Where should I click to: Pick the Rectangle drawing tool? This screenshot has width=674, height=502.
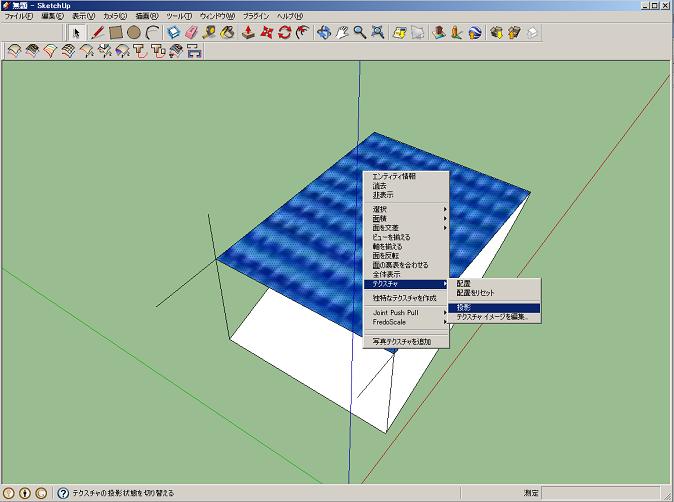tap(116, 32)
